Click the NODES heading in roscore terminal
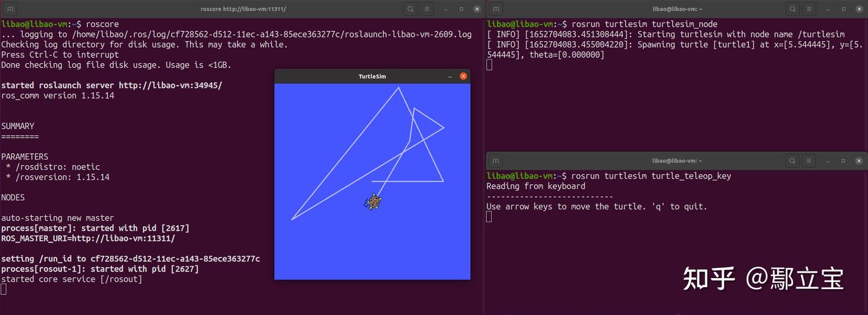Image resolution: width=868 pixels, height=315 pixels. pos(13,197)
